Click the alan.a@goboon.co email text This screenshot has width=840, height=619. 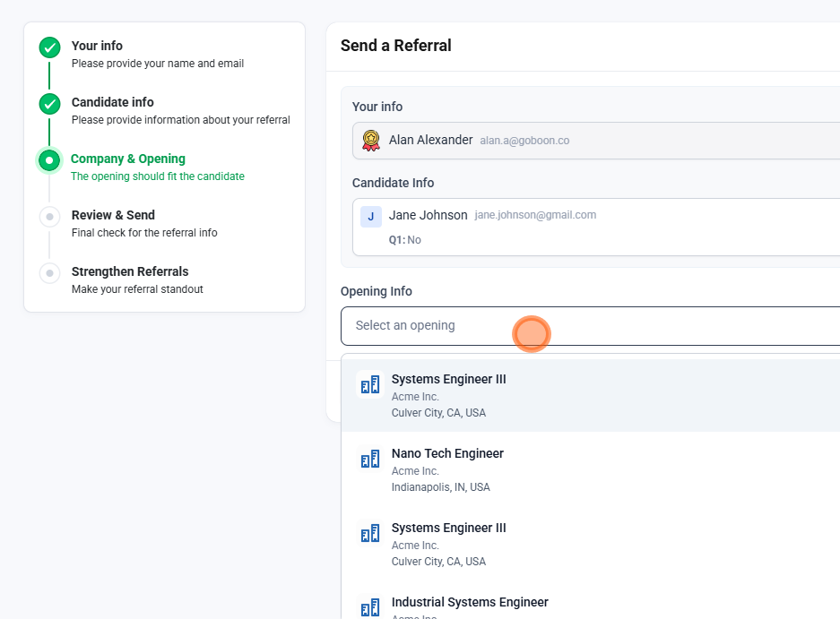(524, 141)
